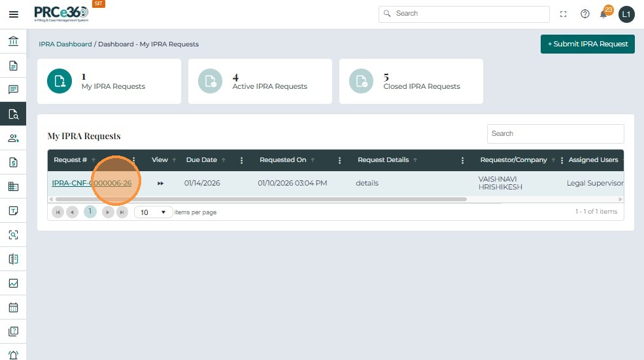Open the chart reports sidebar icon

point(13,284)
